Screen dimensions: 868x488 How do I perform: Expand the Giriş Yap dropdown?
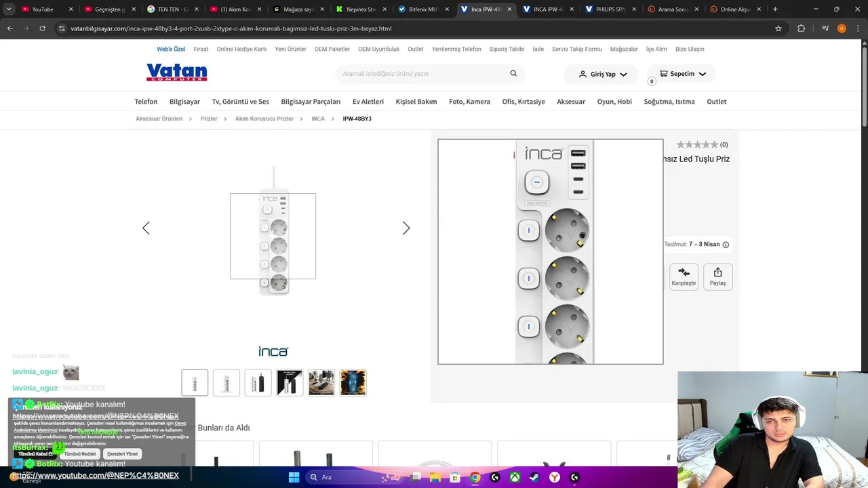pyautogui.click(x=603, y=74)
